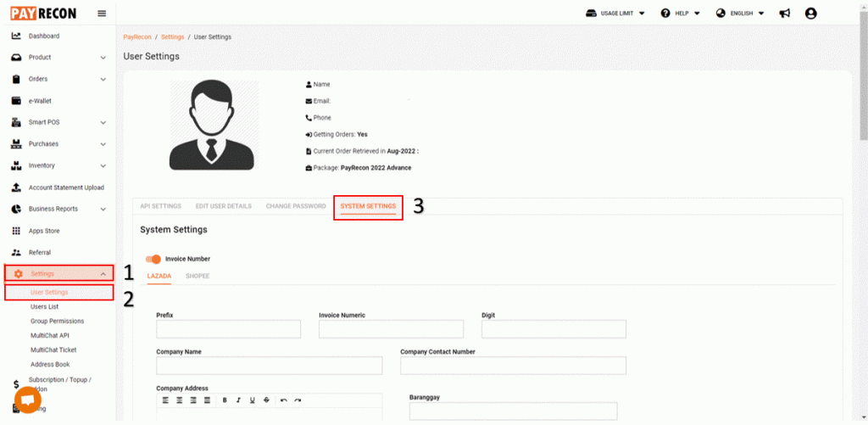Screen dimensions: 868x425
Task: Click the Inventory boxes icon in sidebar
Action: tap(16, 165)
